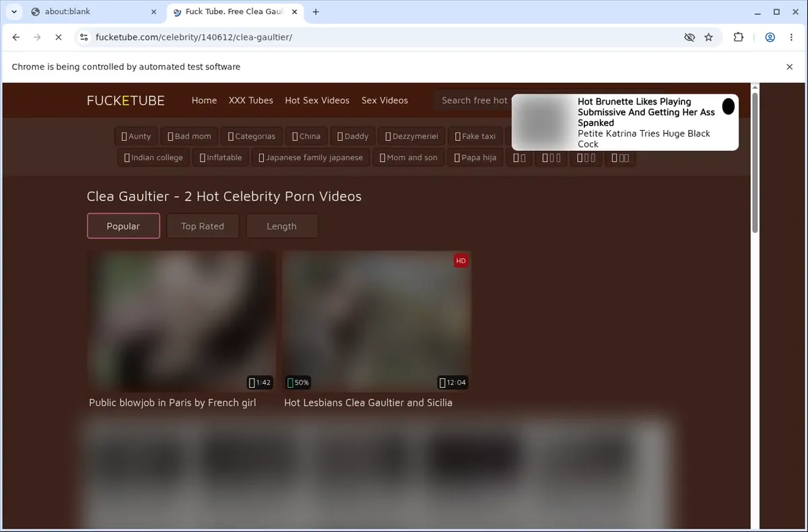Click the Dezzymeriel tag
The height and width of the screenshot is (532, 808).
click(411, 136)
